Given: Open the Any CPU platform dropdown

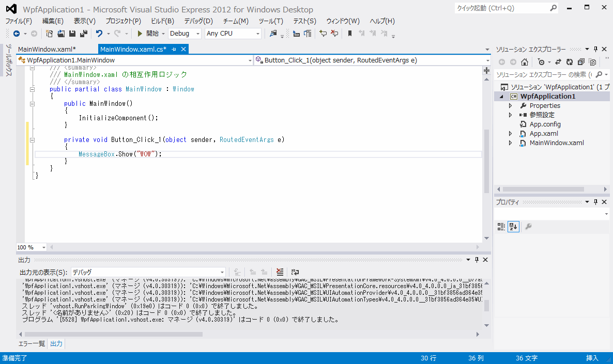Looking at the screenshot, I should (233, 34).
